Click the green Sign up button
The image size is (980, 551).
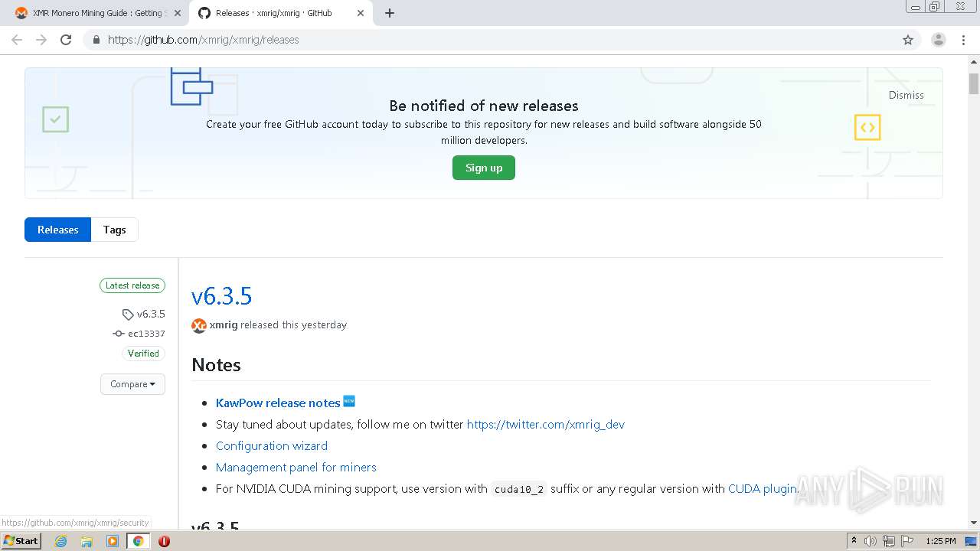coord(484,168)
